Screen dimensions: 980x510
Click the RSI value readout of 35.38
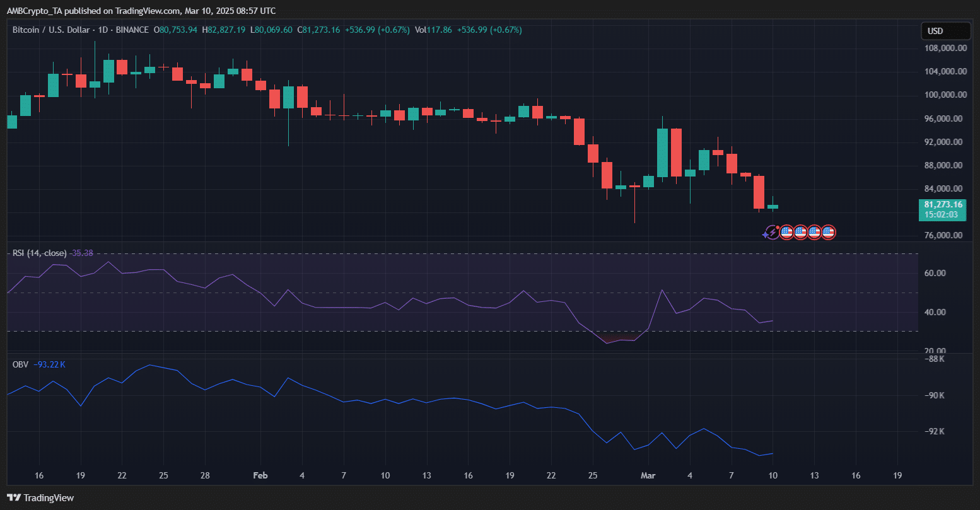81,253
